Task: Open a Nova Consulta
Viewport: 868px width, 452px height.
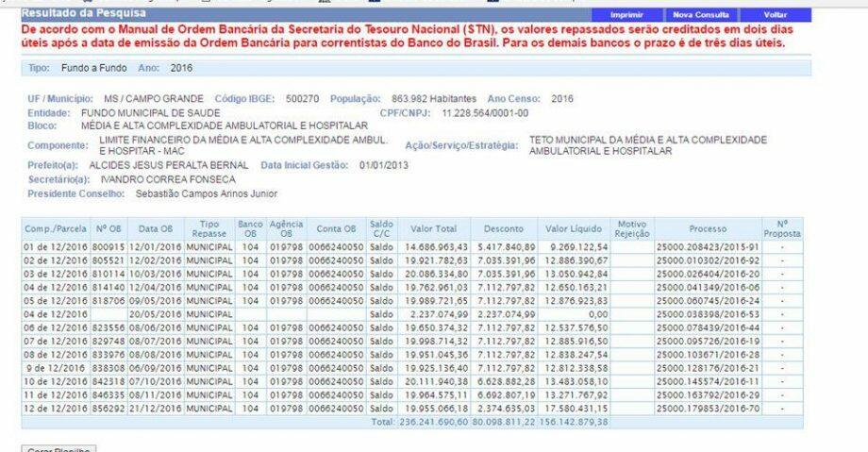Action: tap(701, 15)
